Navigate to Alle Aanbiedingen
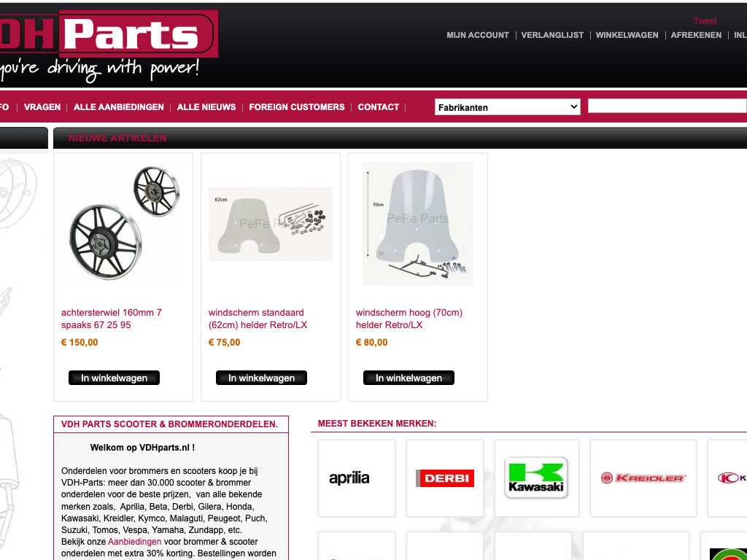The width and height of the screenshot is (747, 560). click(119, 107)
